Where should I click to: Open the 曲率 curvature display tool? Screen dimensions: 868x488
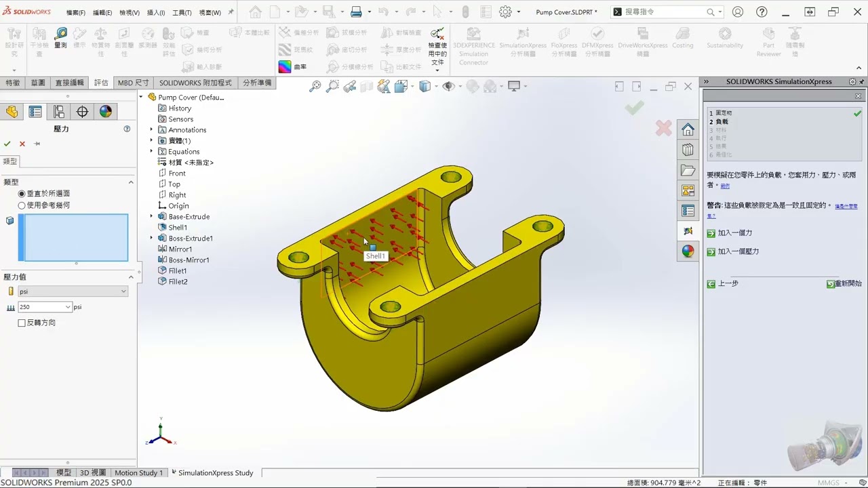293,67
